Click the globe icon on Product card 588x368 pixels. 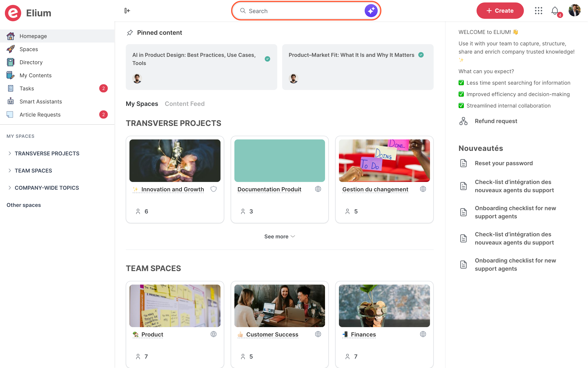[x=213, y=334]
